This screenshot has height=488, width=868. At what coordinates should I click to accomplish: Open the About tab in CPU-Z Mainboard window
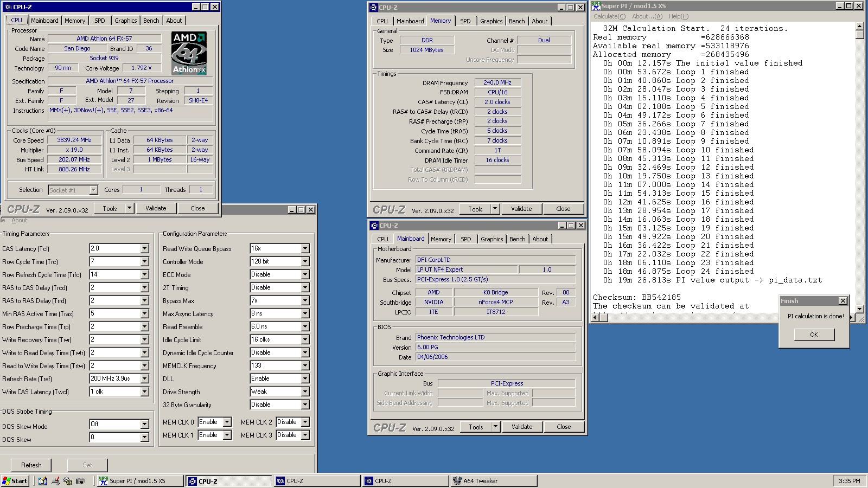click(x=540, y=239)
